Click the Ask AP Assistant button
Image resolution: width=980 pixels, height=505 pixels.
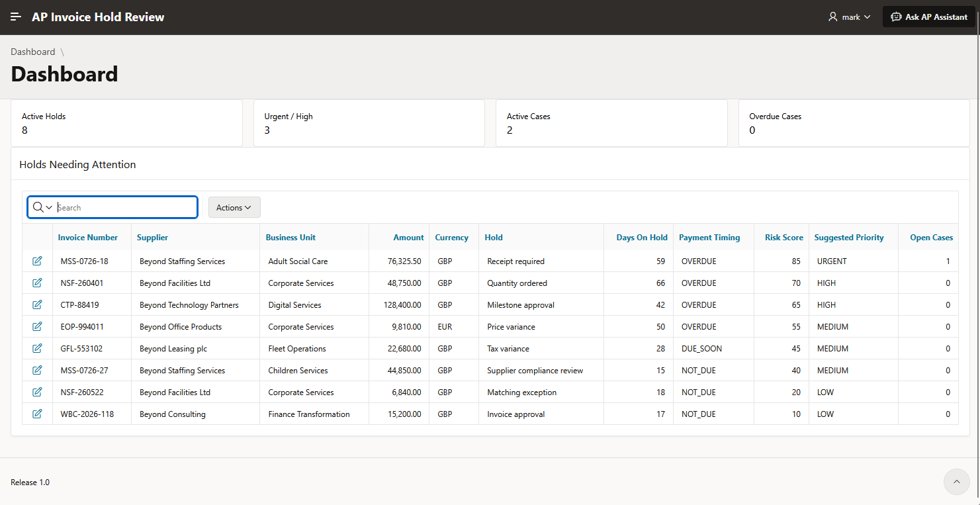929,17
